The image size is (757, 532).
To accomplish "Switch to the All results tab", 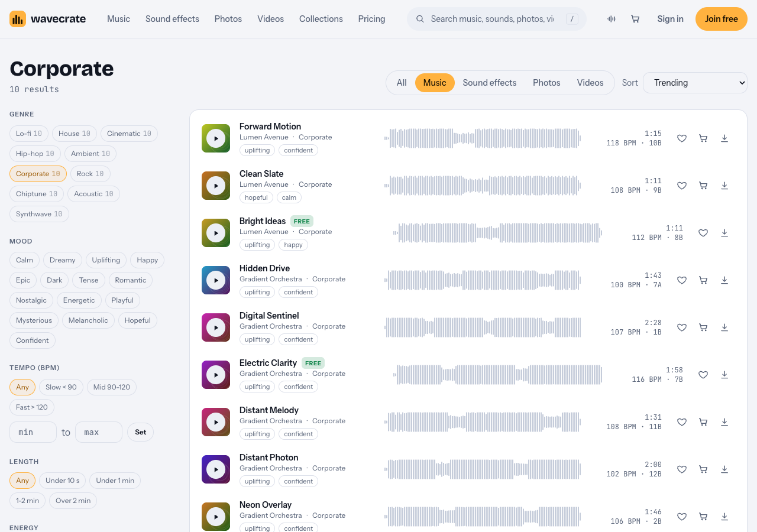I will pos(402,83).
